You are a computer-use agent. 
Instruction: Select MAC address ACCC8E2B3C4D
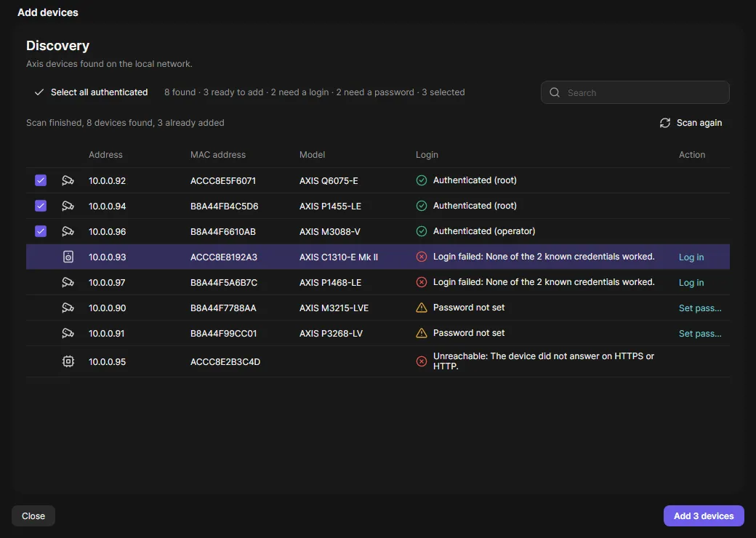coord(225,362)
